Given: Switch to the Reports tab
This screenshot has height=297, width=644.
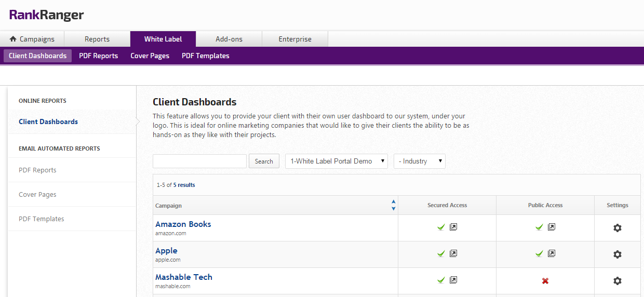Looking at the screenshot, I should (x=97, y=39).
